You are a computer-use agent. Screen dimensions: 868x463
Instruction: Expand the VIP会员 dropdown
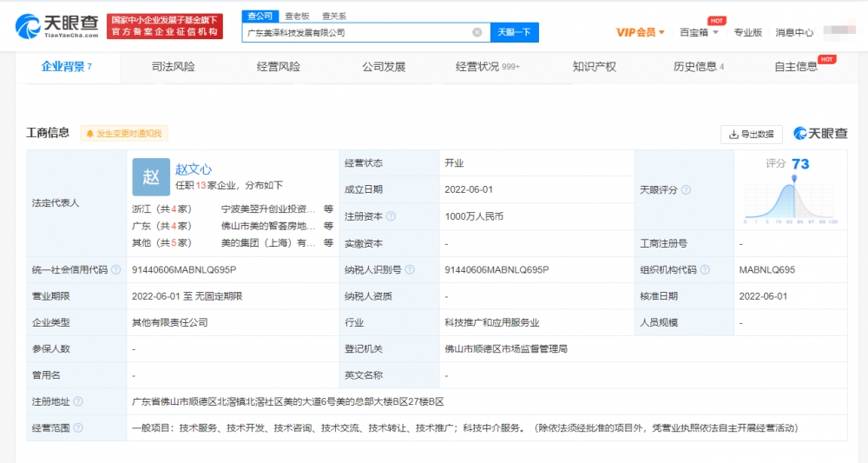tap(640, 33)
